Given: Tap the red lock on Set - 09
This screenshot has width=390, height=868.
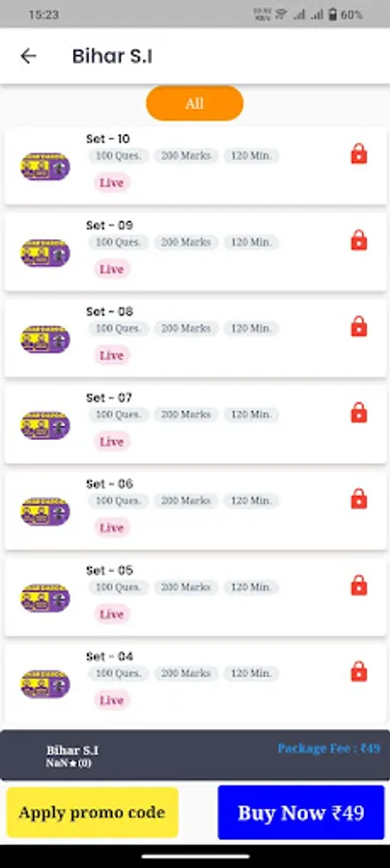Looking at the screenshot, I should coord(359,240).
